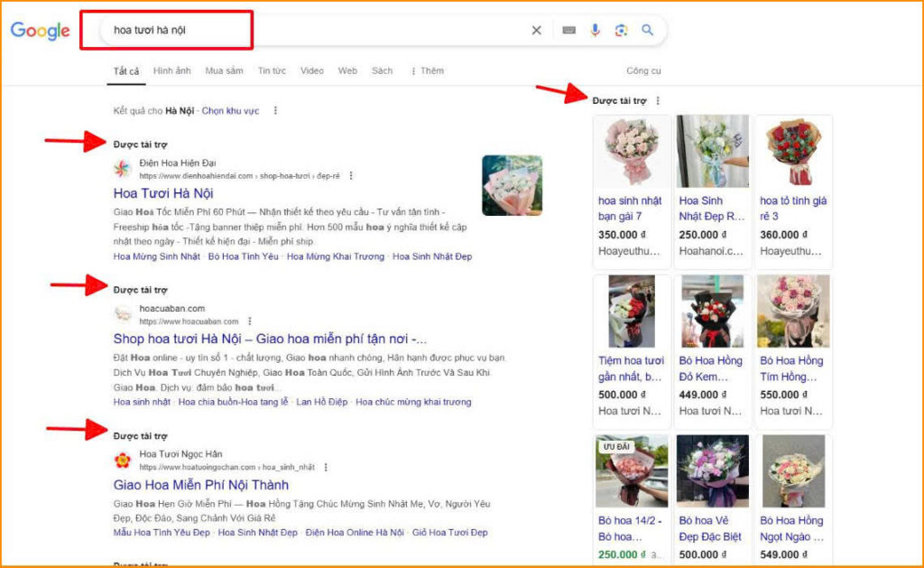The width and height of the screenshot is (924, 568).
Task: Switch to the Sách tab
Action: pos(382,70)
